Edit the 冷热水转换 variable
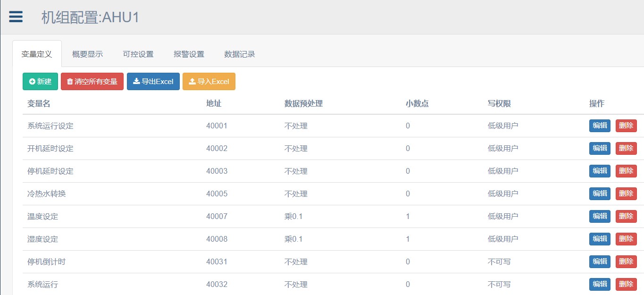This screenshot has height=295, width=644. [x=600, y=194]
